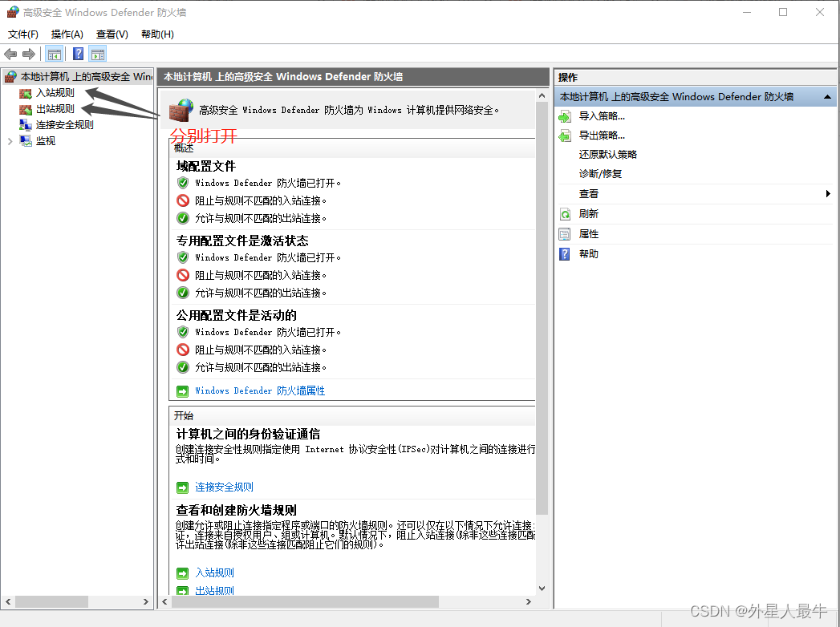The height and width of the screenshot is (627, 840).
Task: Click 导入策略... in actions pane
Action: [x=602, y=116]
